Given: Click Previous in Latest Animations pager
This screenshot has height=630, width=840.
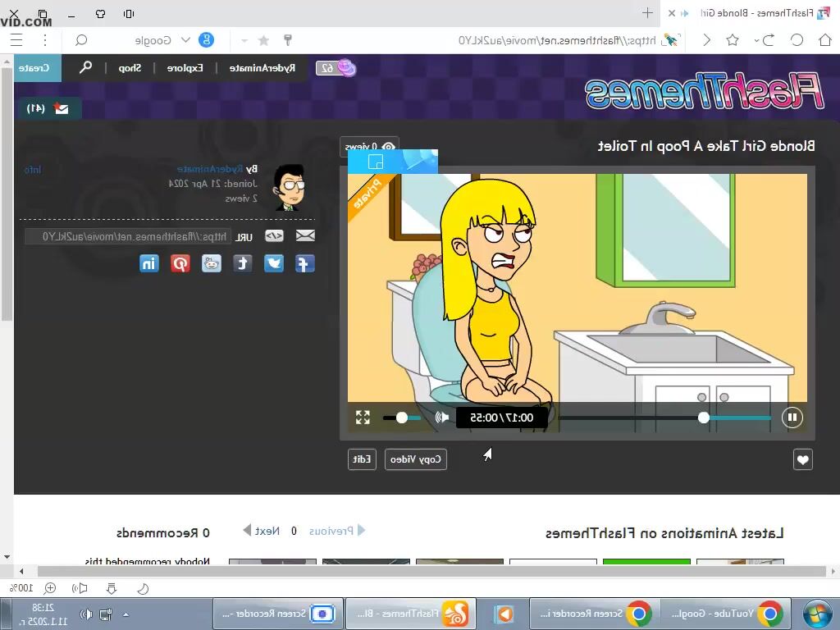Looking at the screenshot, I should click(337, 531).
